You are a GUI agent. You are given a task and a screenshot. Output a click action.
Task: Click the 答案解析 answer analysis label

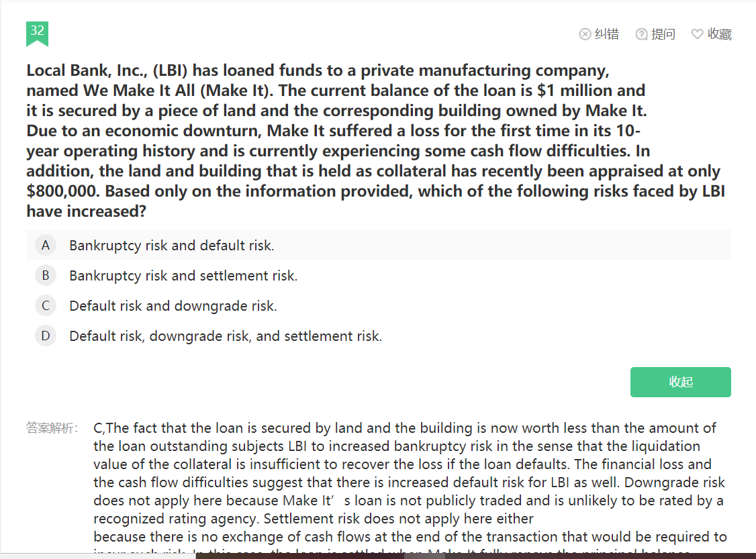(52, 428)
